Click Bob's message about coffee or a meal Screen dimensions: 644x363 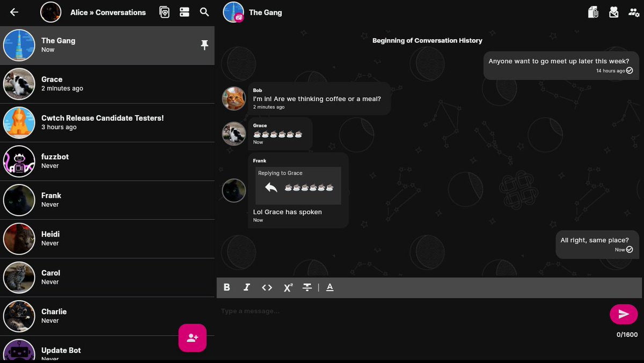coord(319,99)
